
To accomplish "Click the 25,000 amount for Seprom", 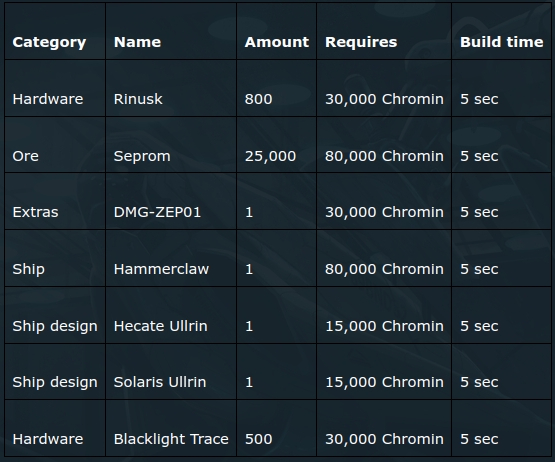I will (270, 156).
